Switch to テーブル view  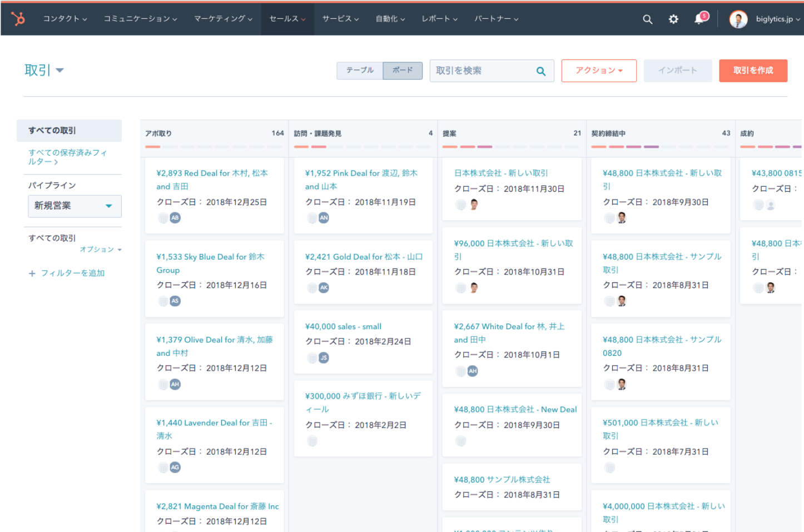[360, 71]
